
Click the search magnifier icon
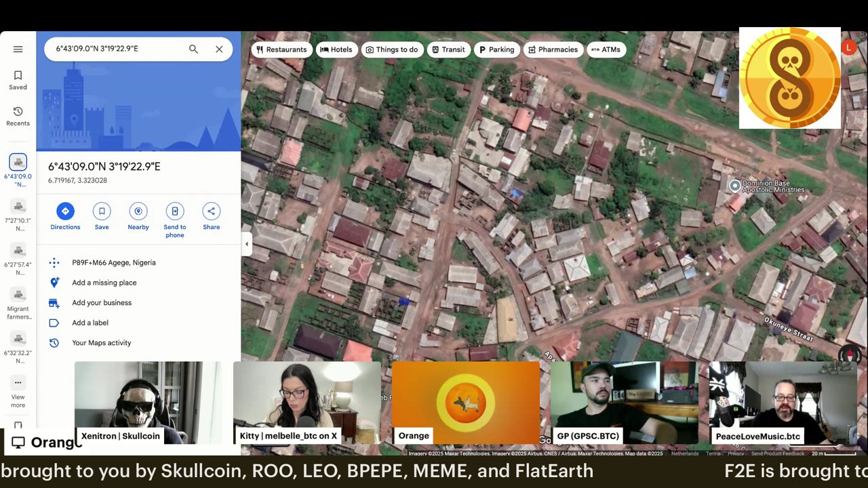pyautogui.click(x=193, y=49)
